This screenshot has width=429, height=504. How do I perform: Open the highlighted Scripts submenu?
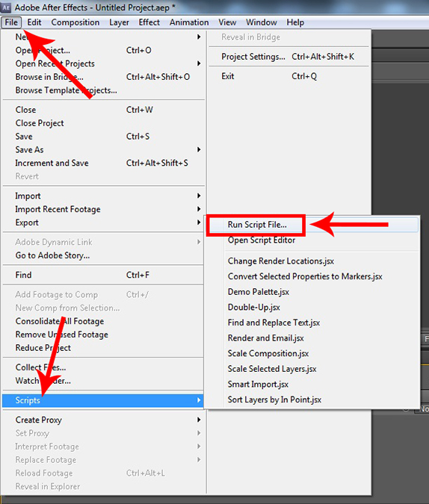point(103,400)
